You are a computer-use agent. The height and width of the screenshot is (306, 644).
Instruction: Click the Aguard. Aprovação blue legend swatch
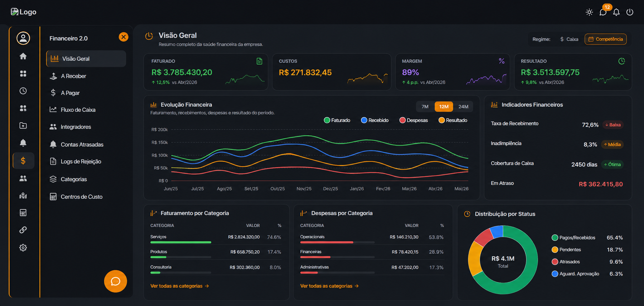(555, 274)
